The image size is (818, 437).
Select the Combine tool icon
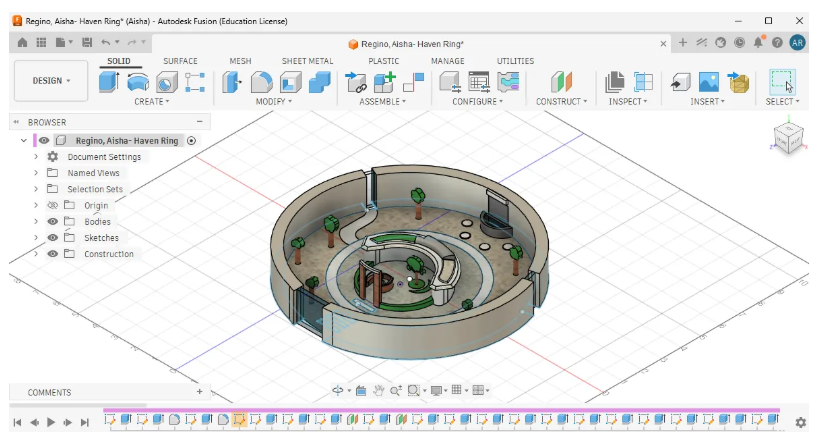click(x=319, y=82)
